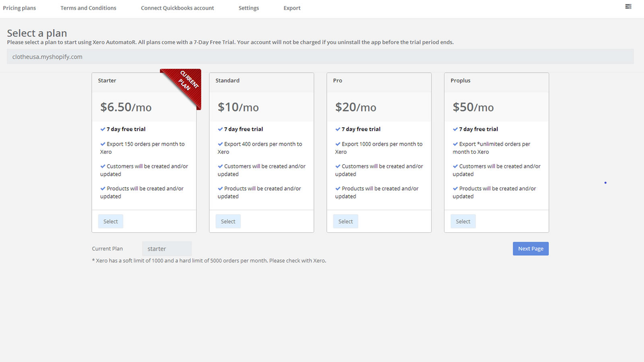This screenshot has width=644, height=362.
Task: Click the 'Starter' card title
Action: 107,80
